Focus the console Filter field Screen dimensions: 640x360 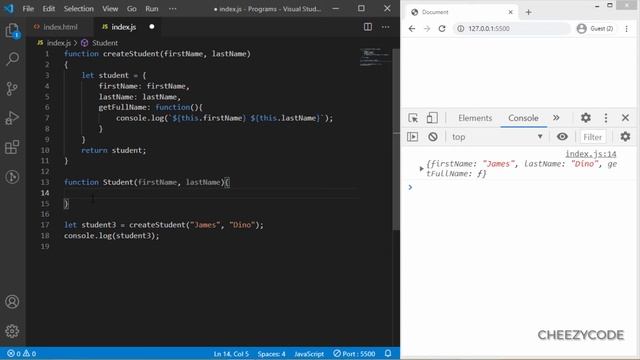coord(592,137)
